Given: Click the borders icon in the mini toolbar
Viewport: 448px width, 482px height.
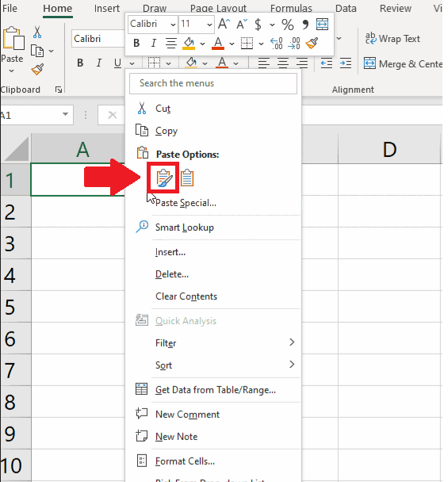Looking at the screenshot, I should point(247,44).
